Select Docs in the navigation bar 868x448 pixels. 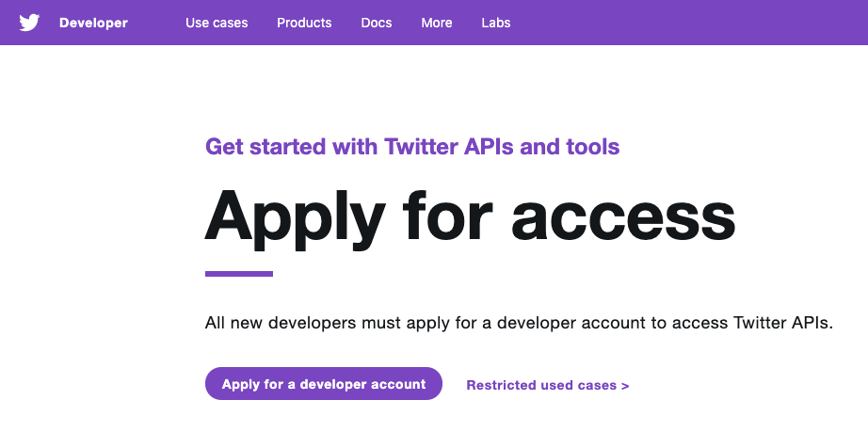377,23
